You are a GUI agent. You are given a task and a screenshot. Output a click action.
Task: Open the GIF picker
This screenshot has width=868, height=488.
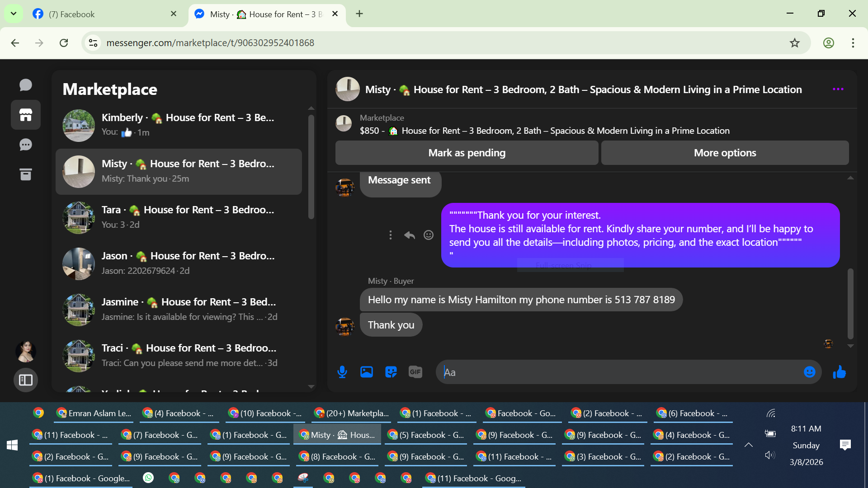pyautogui.click(x=415, y=372)
